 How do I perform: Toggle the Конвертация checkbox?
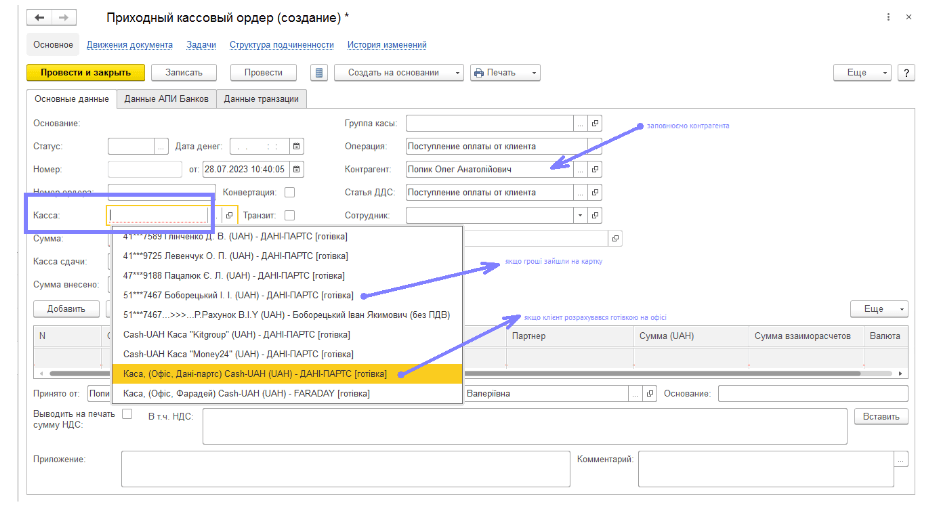(x=290, y=192)
